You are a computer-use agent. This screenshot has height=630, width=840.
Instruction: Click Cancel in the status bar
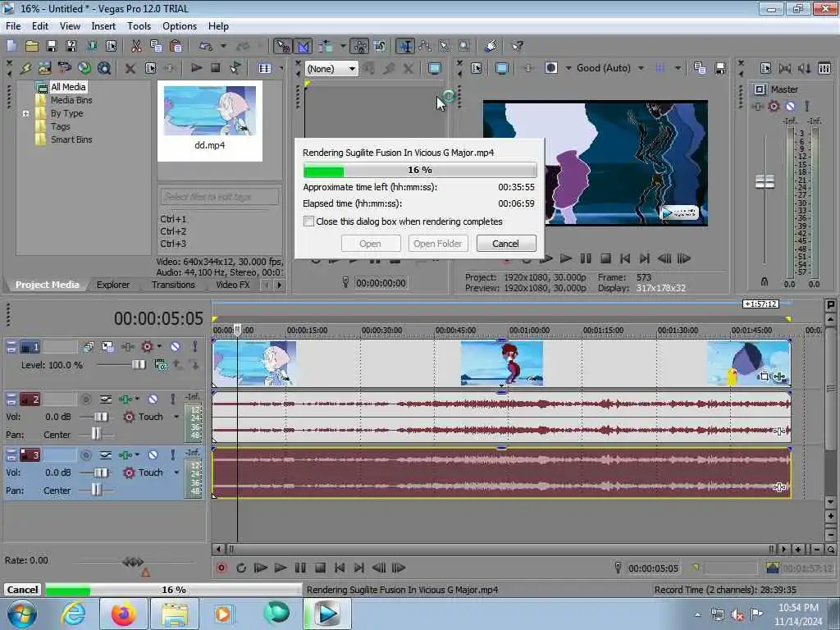[x=22, y=589]
